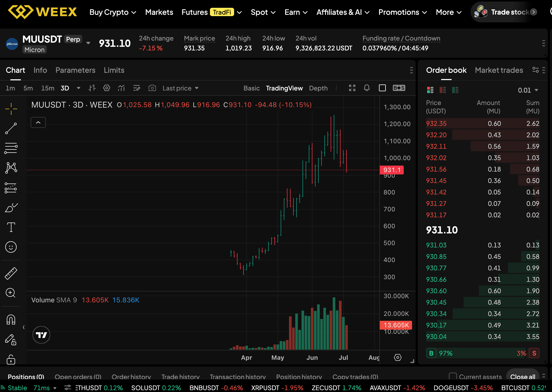
Task: Check the Current assets checkbox
Action: pyautogui.click(x=453, y=377)
